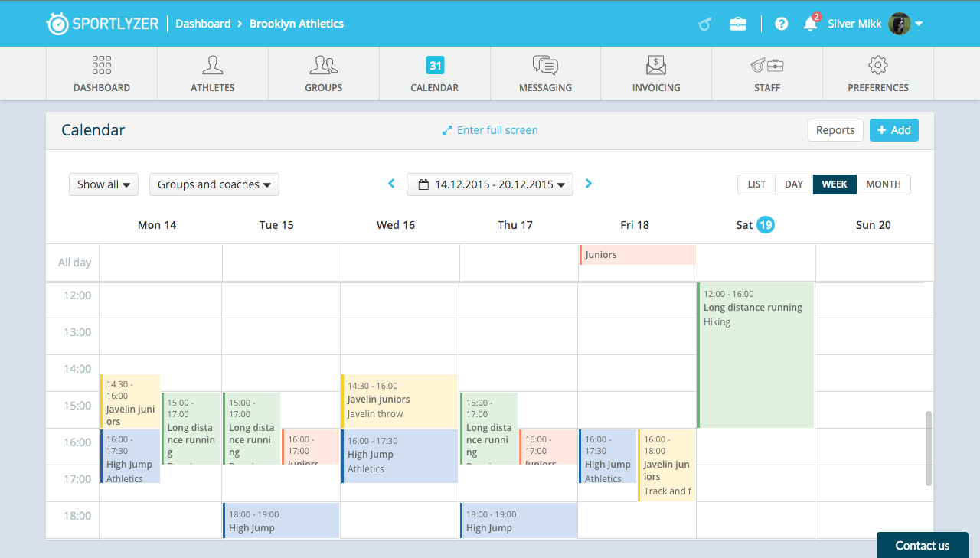The width and height of the screenshot is (980, 558).
Task: Open notifications bell with badge 2
Action: 810,23
